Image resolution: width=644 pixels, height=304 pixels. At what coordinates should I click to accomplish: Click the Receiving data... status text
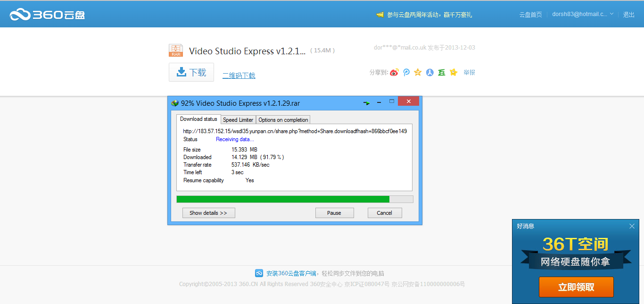[x=235, y=139]
